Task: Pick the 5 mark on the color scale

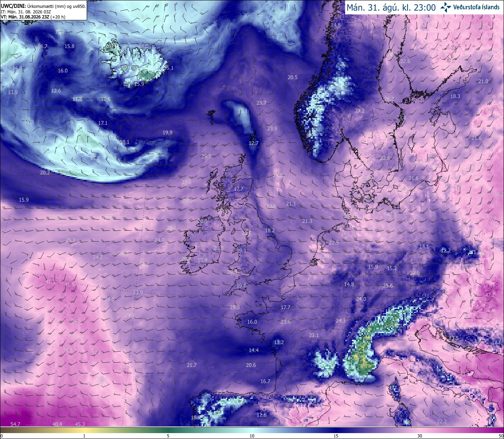Action: [x=168, y=436]
